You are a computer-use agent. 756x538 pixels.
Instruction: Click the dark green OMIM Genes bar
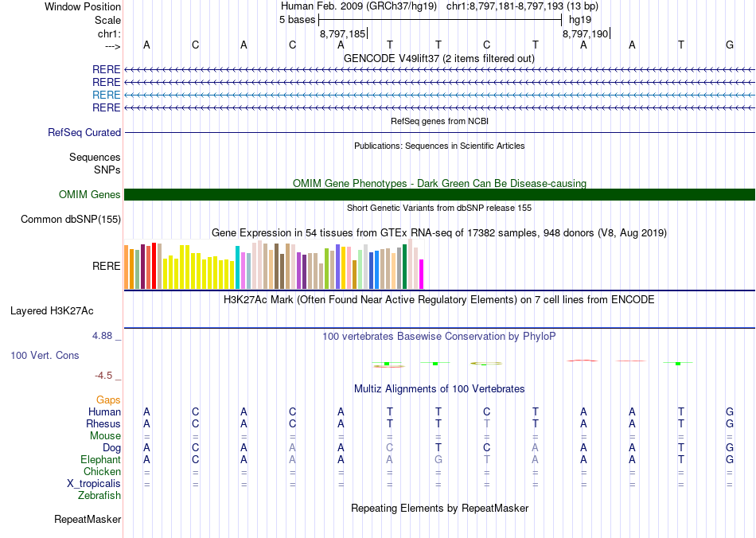tap(439, 195)
